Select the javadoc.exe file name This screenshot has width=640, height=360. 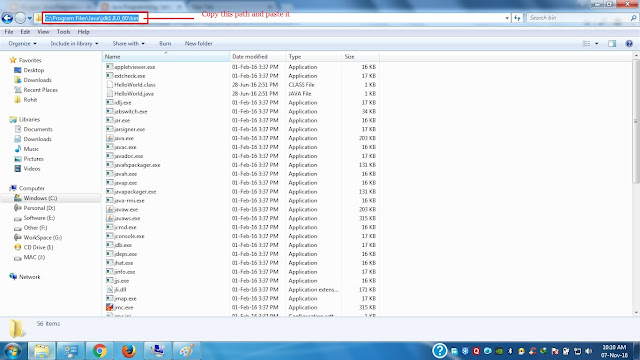pos(129,156)
